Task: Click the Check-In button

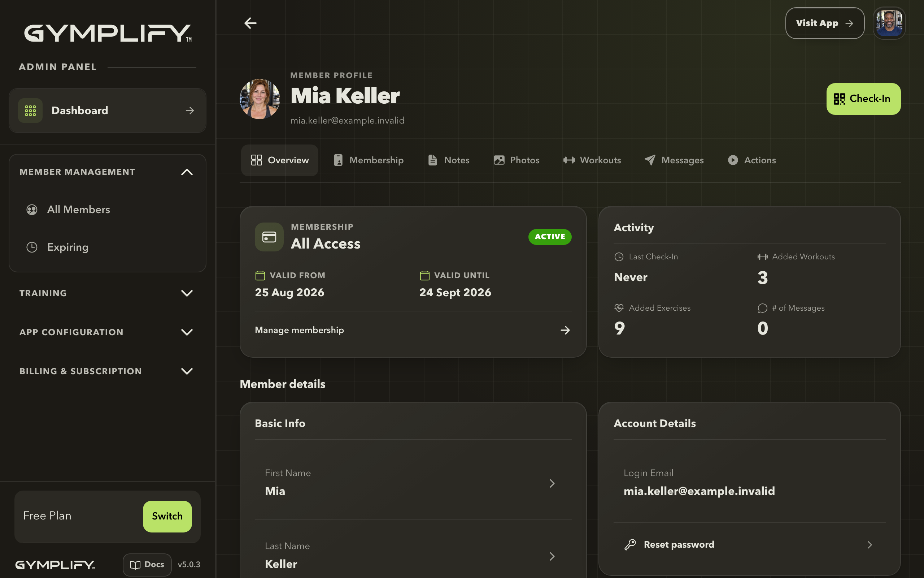Action: [863, 99]
